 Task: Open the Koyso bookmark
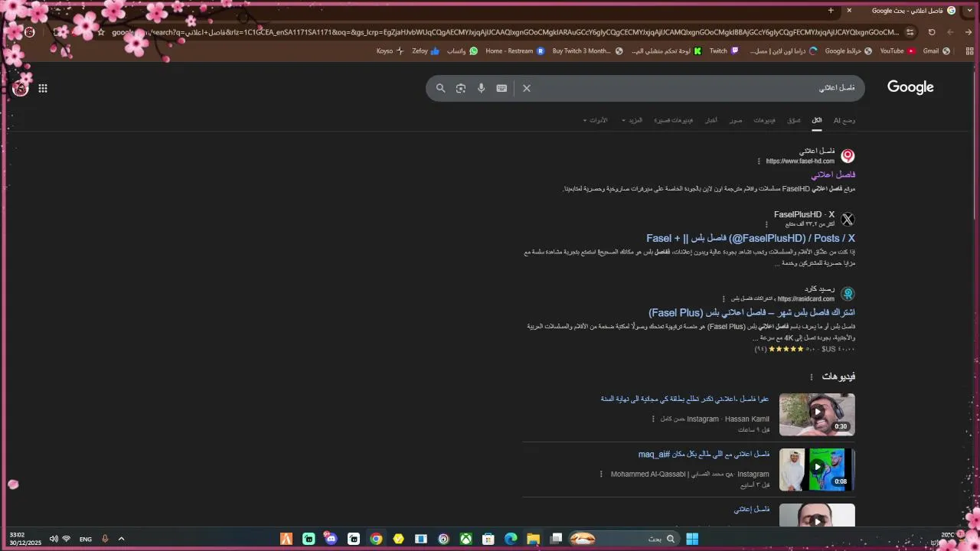pyautogui.click(x=390, y=51)
